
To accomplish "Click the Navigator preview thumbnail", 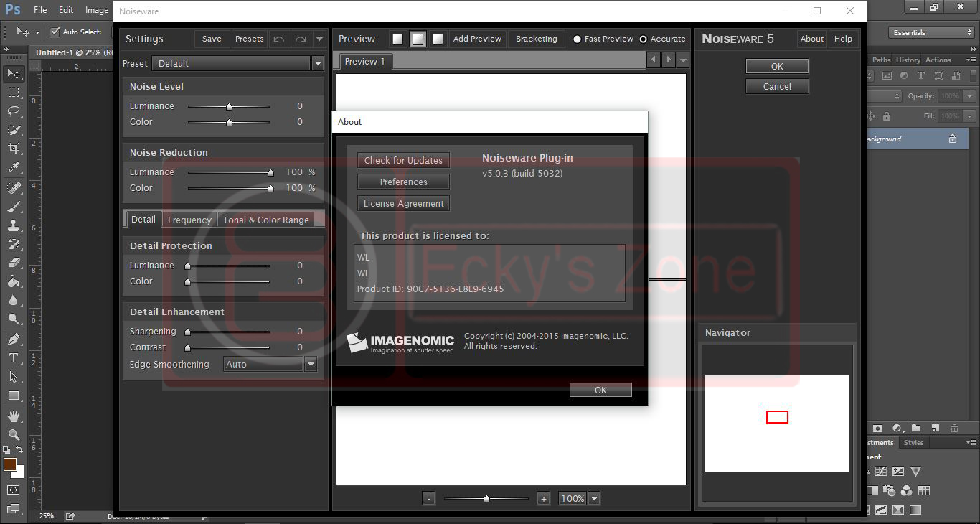I will click(777, 423).
